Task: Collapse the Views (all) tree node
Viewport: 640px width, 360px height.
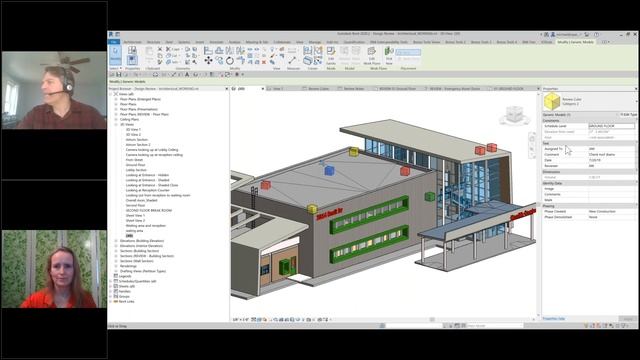Action: (111, 94)
